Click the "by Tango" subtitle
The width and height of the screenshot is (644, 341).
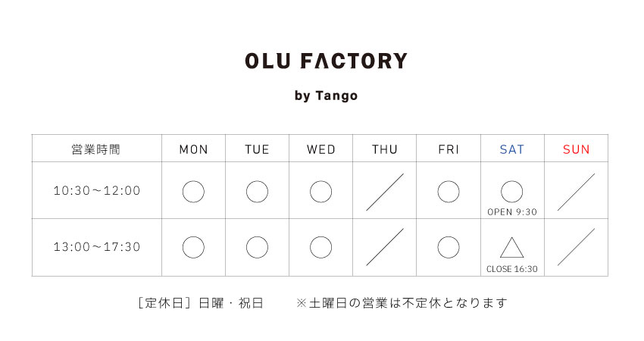326,96
